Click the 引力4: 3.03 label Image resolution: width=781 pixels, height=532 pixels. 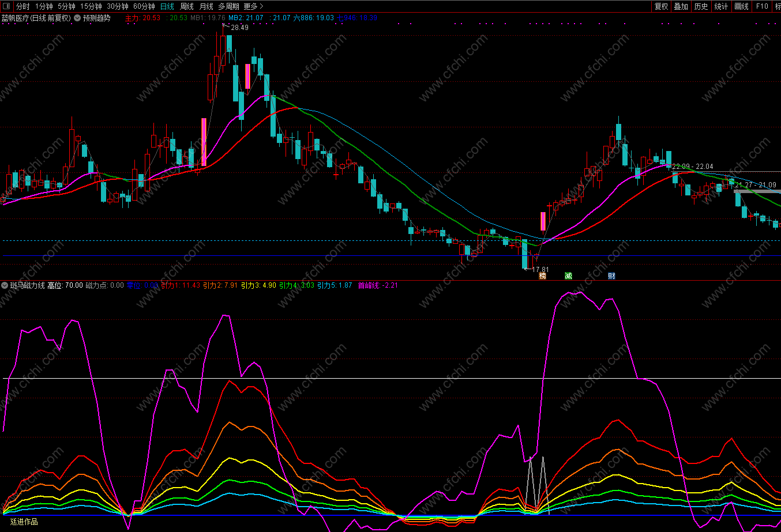296,285
